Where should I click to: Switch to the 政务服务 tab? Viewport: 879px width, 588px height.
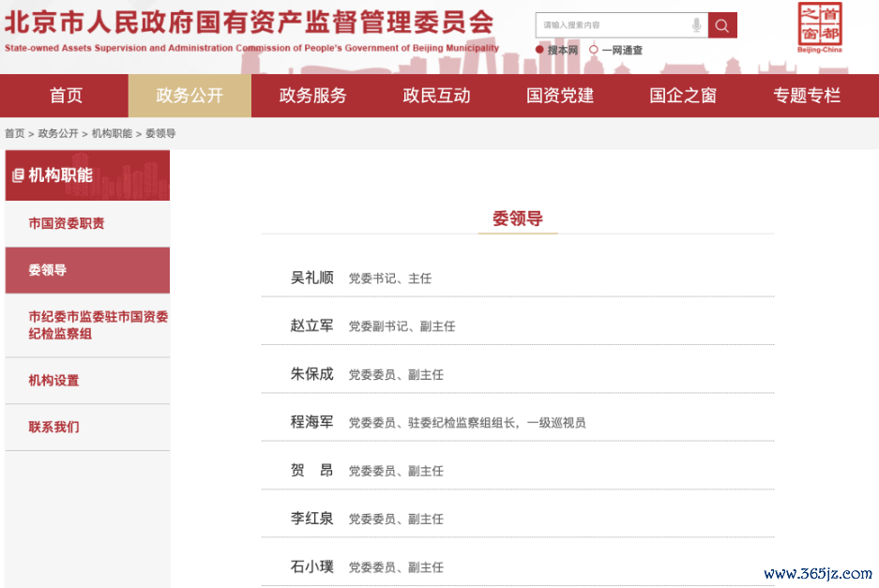click(312, 96)
